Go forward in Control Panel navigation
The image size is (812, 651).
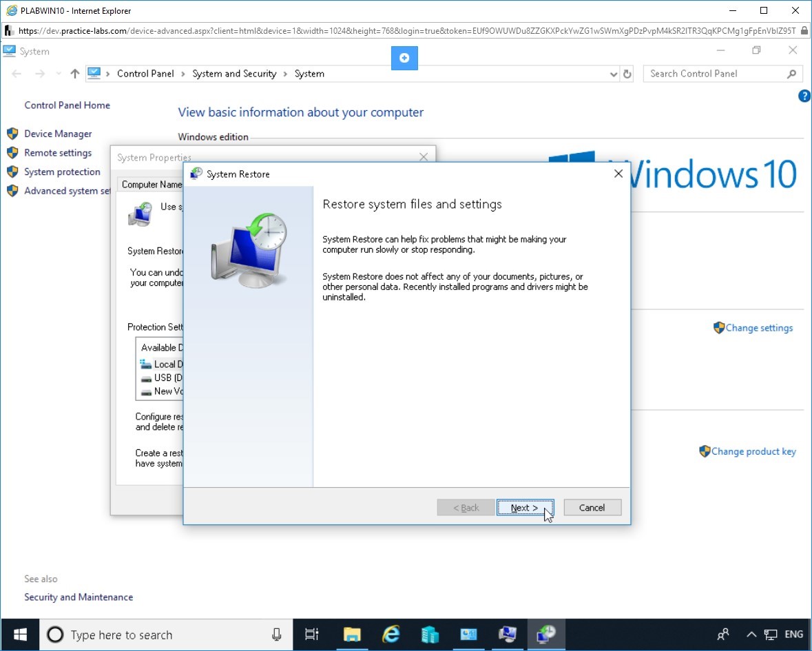tap(40, 74)
